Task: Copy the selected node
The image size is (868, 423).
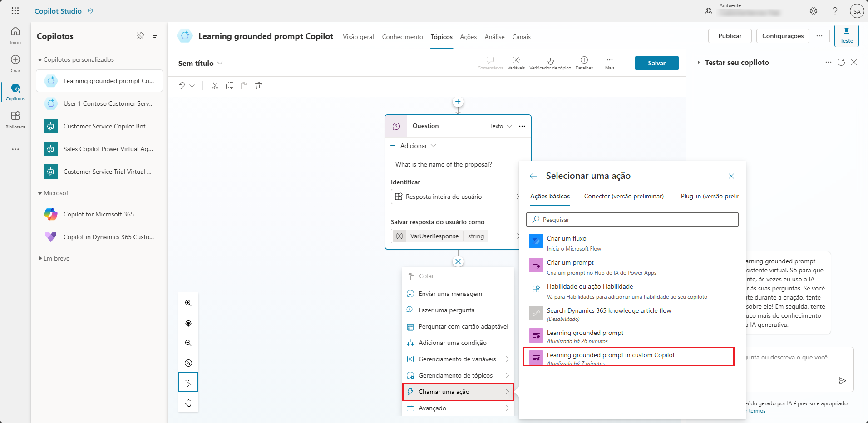Action: (230, 86)
